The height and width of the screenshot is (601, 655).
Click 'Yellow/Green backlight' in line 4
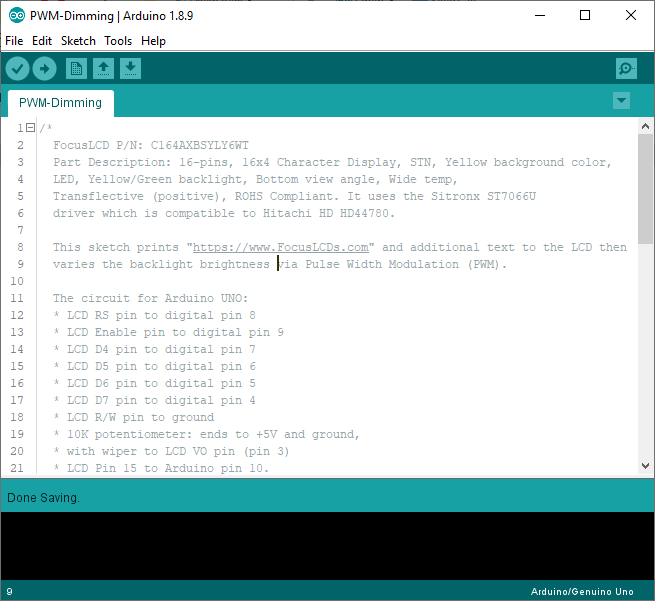[x=165, y=180]
